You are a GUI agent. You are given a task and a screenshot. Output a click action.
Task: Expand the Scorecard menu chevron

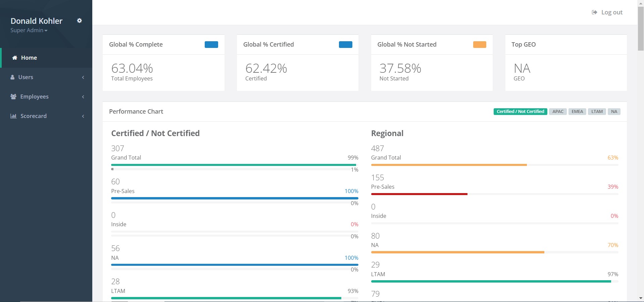click(x=83, y=116)
